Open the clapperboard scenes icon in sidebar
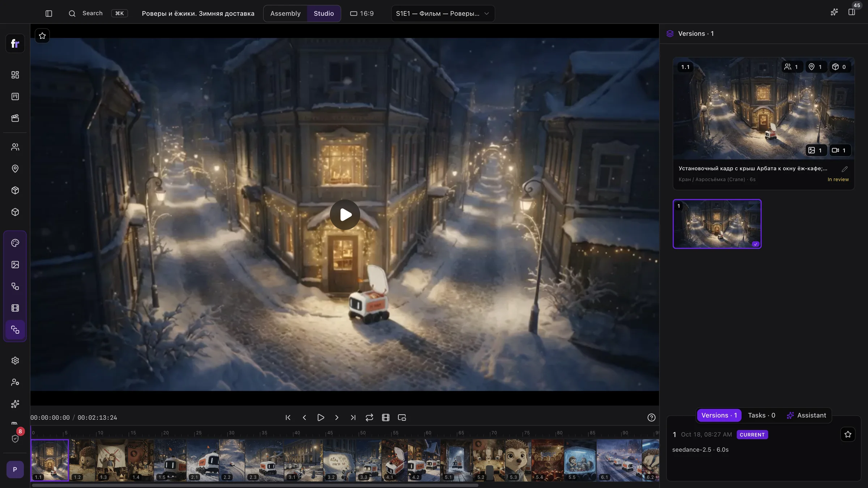 15,118
